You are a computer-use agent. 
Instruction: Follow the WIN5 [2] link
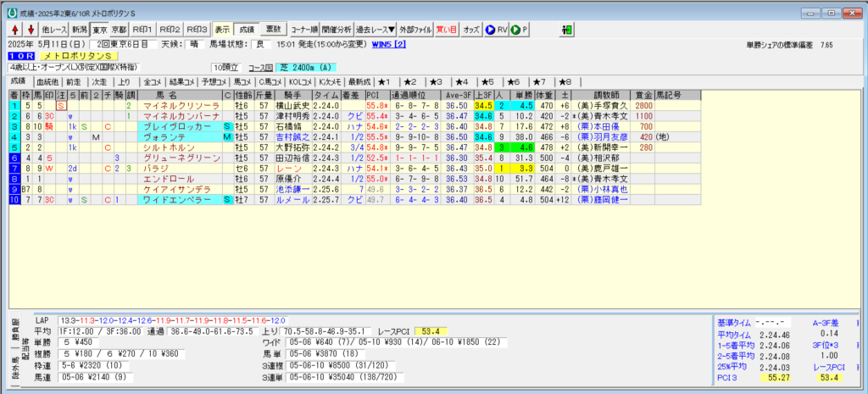[x=388, y=44]
